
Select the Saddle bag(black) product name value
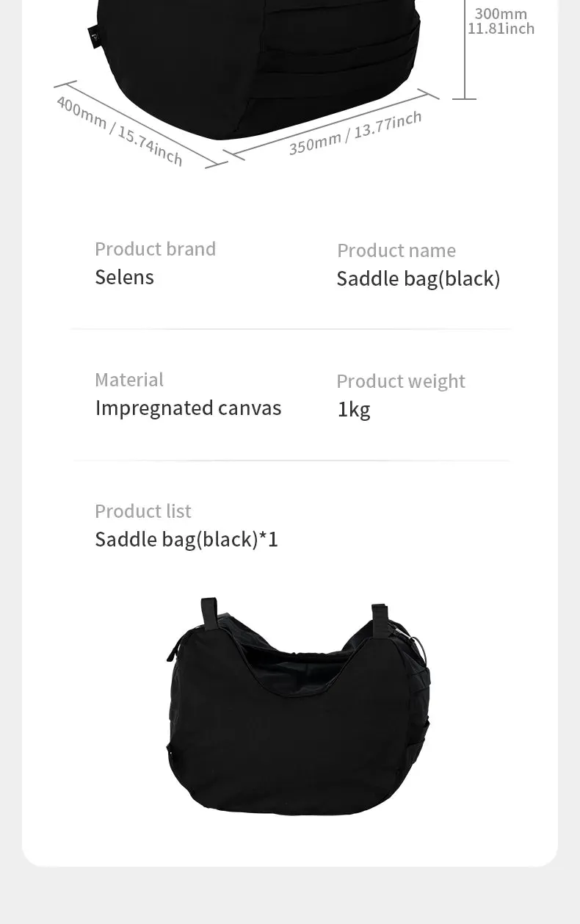tap(418, 279)
